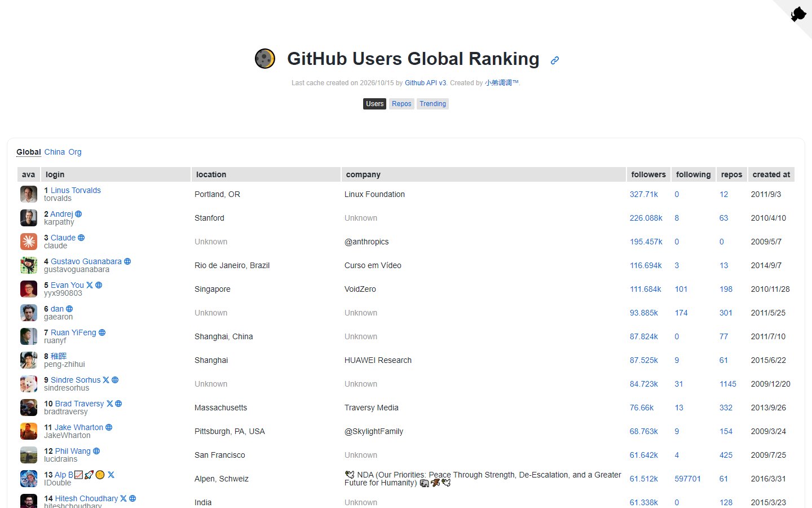Click the moon logo beside the page title

(265, 58)
